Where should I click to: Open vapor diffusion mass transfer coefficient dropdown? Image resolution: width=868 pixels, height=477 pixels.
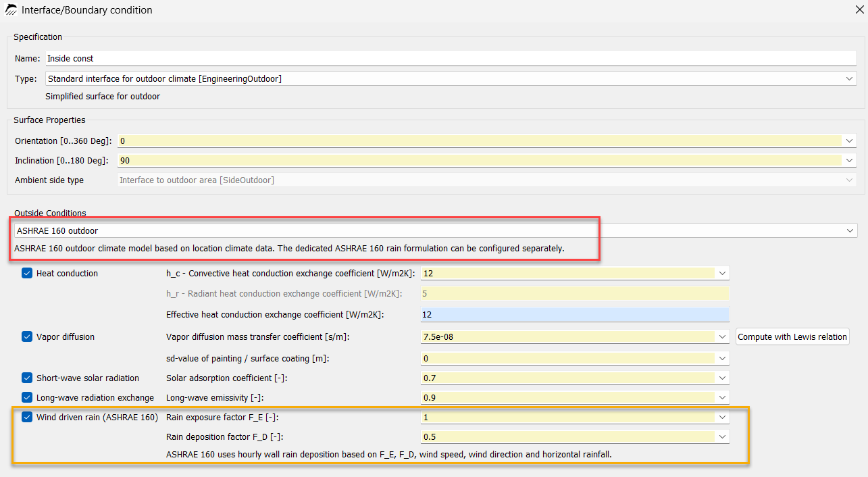723,337
